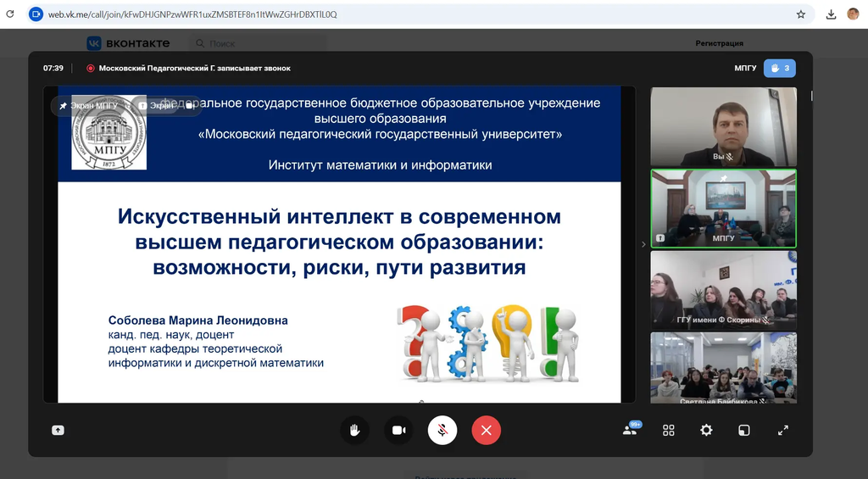This screenshot has height=479, width=868.
Task: Open the browser downloads icon
Action: click(x=831, y=14)
